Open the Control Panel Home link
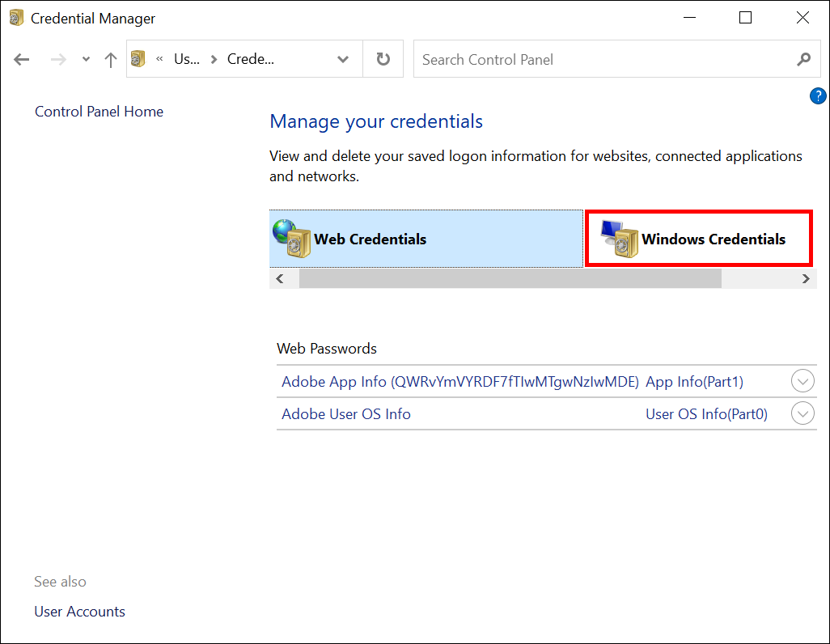This screenshot has height=644, width=830. (99, 112)
